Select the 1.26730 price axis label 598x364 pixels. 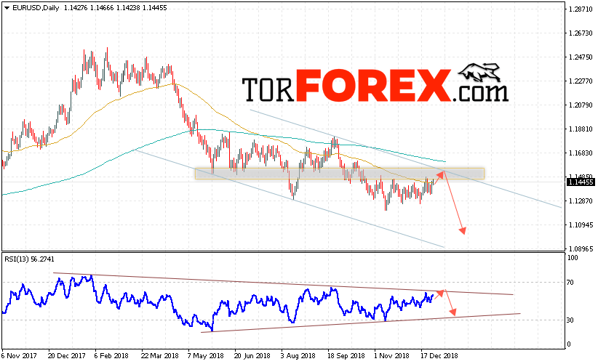click(581, 33)
